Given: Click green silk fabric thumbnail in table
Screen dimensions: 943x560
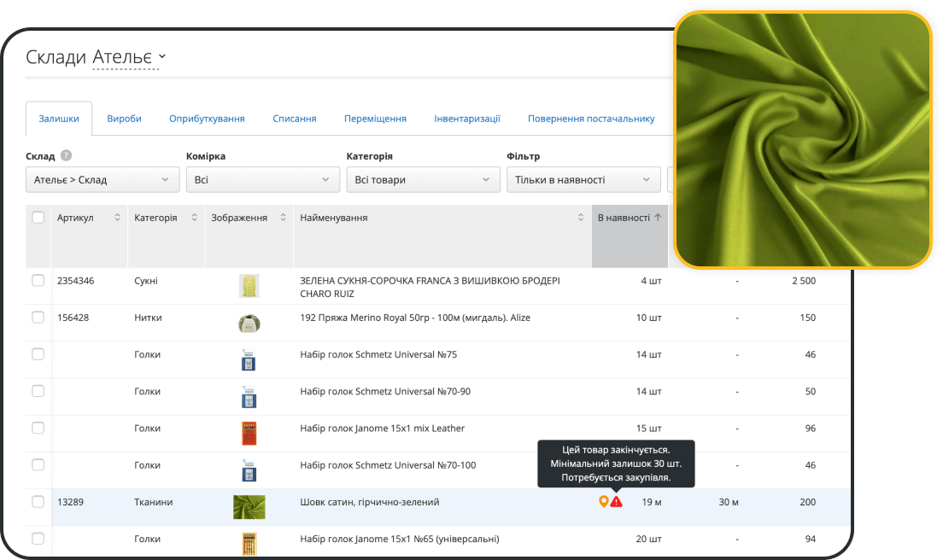Looking at the screenshot, I should (x=249, y=507).
